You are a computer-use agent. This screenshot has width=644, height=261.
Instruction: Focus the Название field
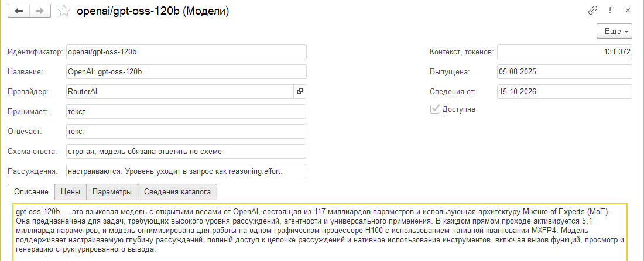186,72
